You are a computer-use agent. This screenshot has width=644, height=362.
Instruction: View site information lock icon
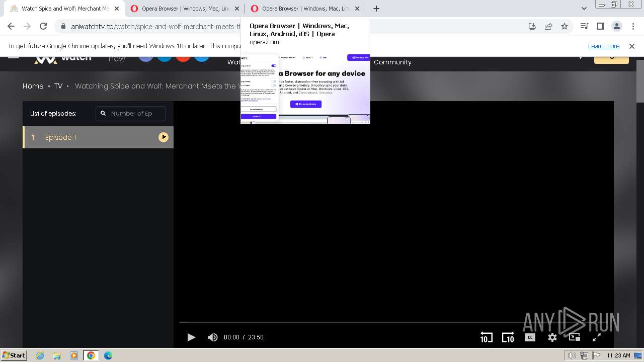[63, 26]
